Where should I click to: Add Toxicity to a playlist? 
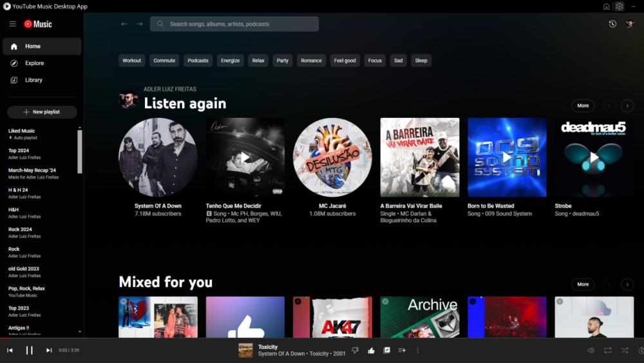pyautogui.click(x=402, y=350)
